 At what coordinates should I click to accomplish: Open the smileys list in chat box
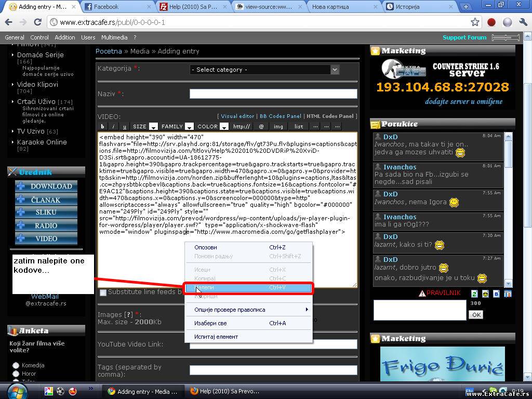[x=485, y=294]
